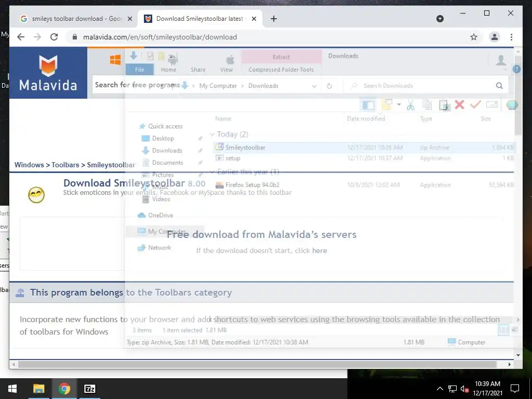Image resolution: width=532 pixels, height=399 pixels.
Task: Switch to details view in Explorer status bar
Action: point(503,329)
